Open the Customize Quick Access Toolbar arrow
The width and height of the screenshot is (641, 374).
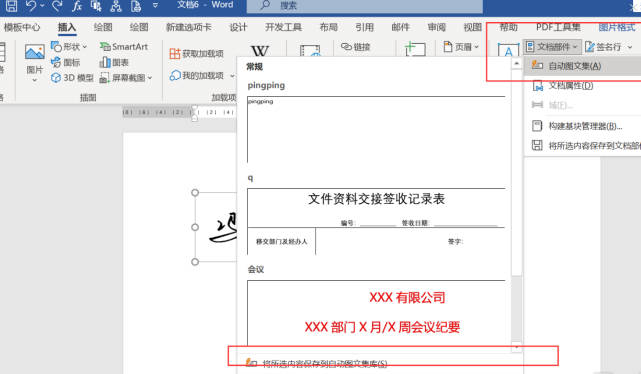(x=155, y=6)
